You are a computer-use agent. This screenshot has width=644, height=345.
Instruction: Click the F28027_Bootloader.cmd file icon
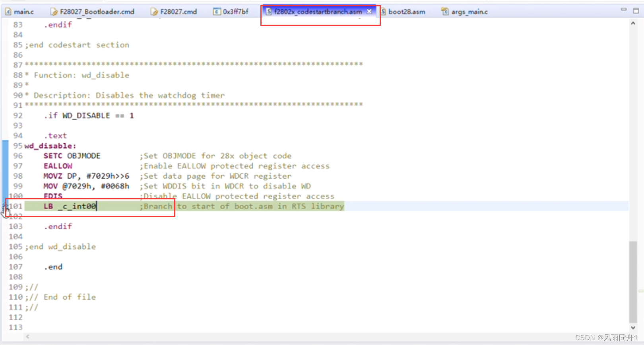click(54, 12)
